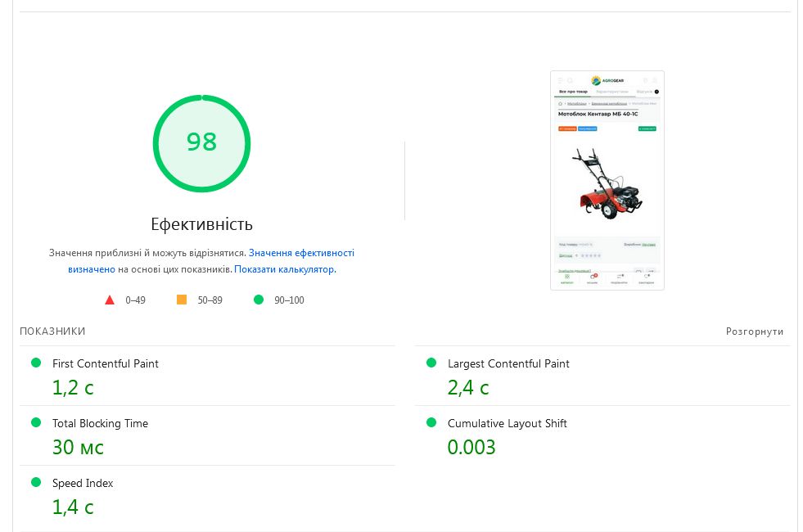Click the green dot beside Total Blocking Time
Viewport: 803px width, 532px height.
(x=36, y=422)
